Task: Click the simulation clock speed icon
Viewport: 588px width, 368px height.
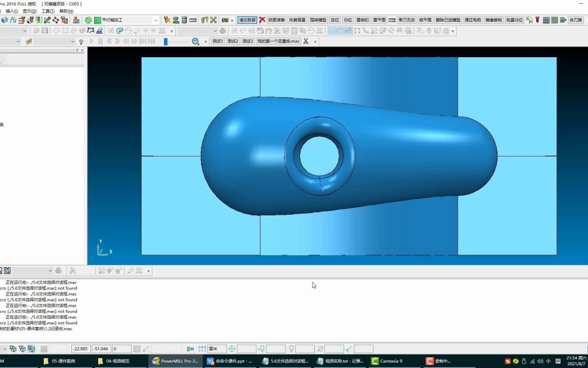Action: (x=195, y=41)
